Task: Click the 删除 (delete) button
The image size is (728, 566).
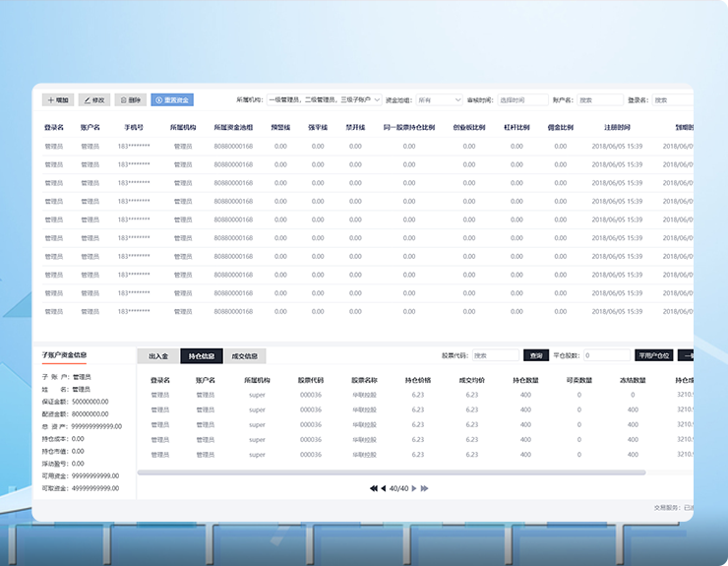Action: (x=131, y=100)
